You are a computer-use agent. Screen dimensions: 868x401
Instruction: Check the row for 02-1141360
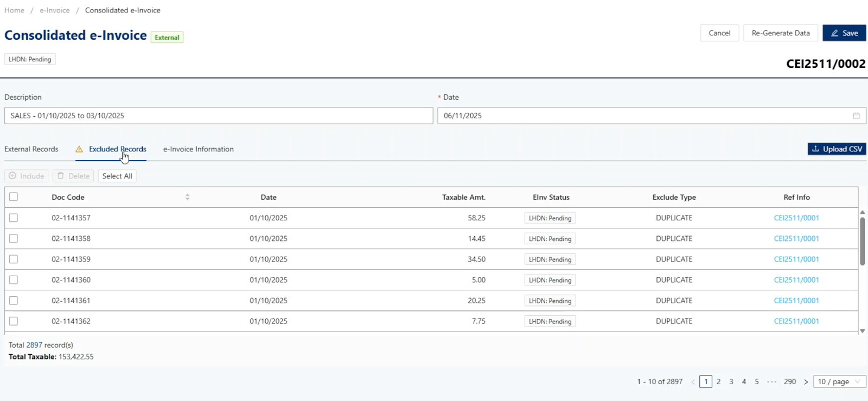coord(14,279)
